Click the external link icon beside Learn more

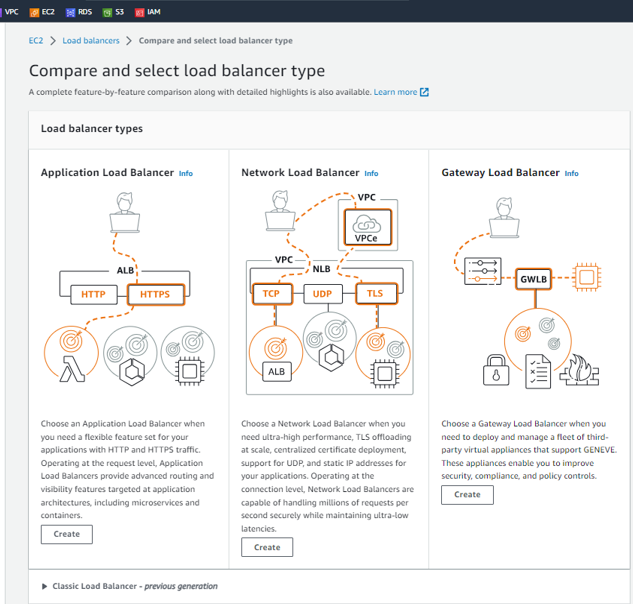[424, 92]
